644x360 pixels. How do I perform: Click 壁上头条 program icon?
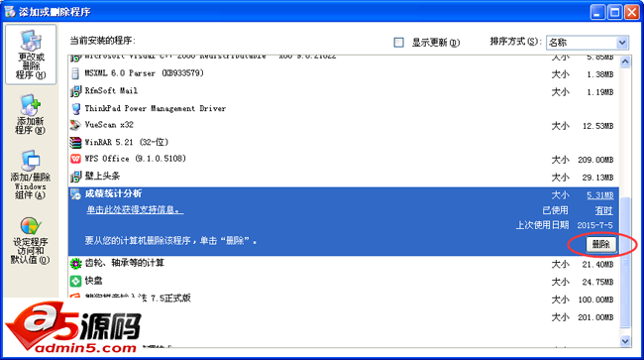point(75,177)
